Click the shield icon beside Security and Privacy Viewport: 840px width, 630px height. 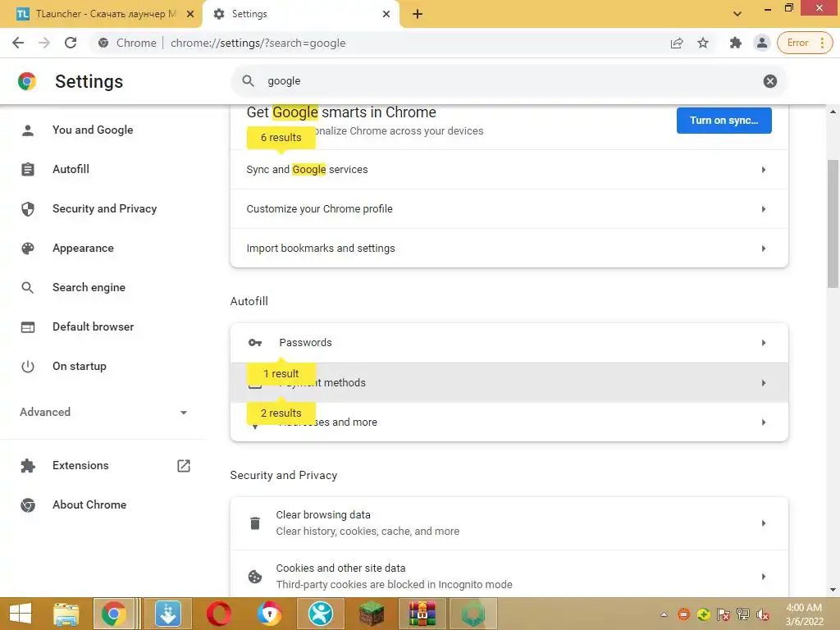[x=28, y=209]
